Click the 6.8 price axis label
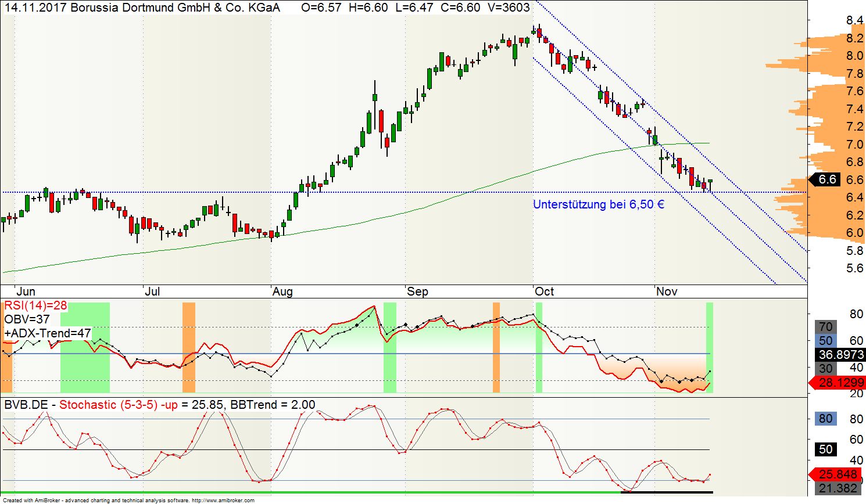Image resolution: width=866 pixels, height=504 pixels. 854,162
